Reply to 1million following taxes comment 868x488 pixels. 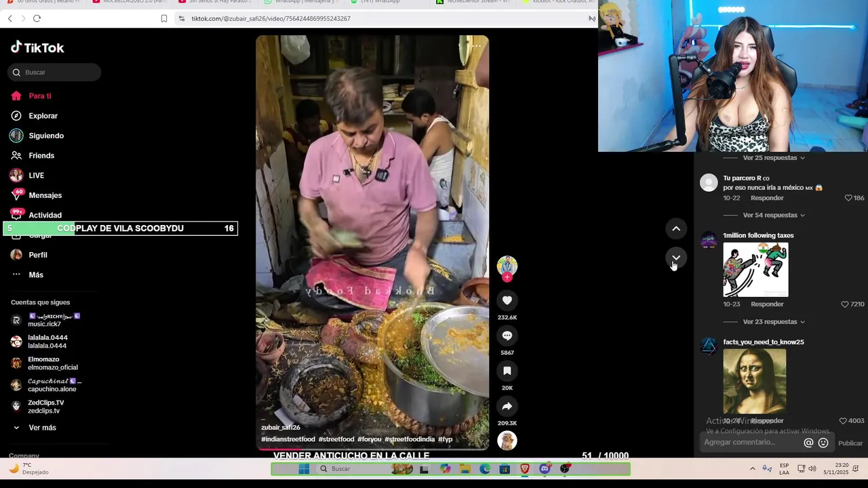[x=767, y=304]
